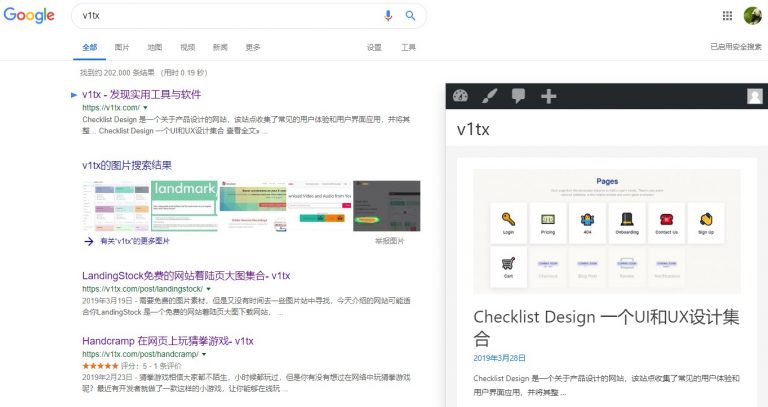The width and height of the screenshot is (768, 407).
Task: Start voice search with microphone icon
Action: point(388,16)
